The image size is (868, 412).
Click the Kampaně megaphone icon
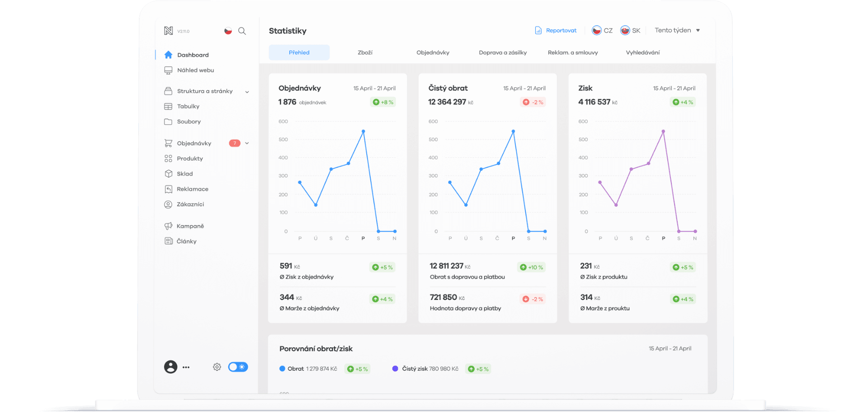(x=168, y=226)
